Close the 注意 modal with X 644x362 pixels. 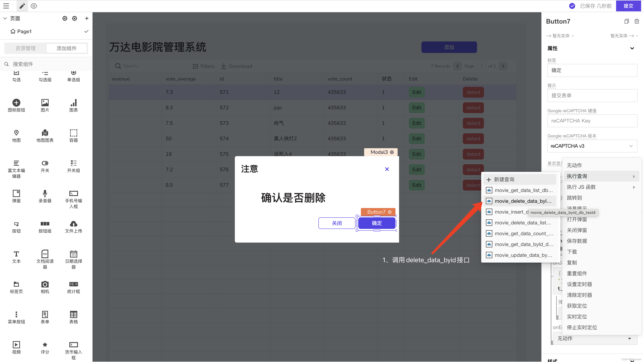387,169
